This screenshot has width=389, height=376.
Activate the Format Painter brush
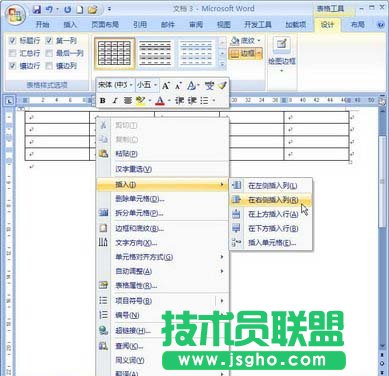(222, 86)
